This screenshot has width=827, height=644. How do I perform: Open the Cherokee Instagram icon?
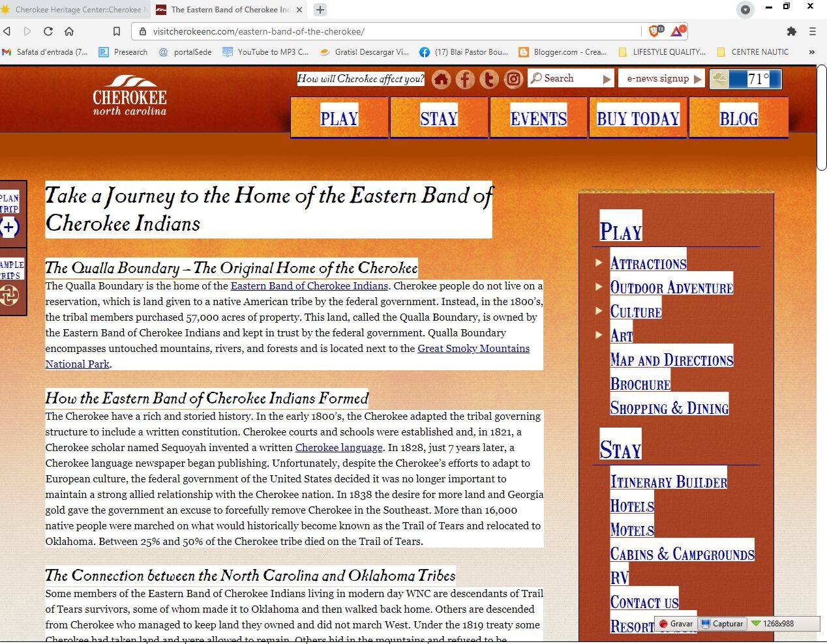[513, 79]
